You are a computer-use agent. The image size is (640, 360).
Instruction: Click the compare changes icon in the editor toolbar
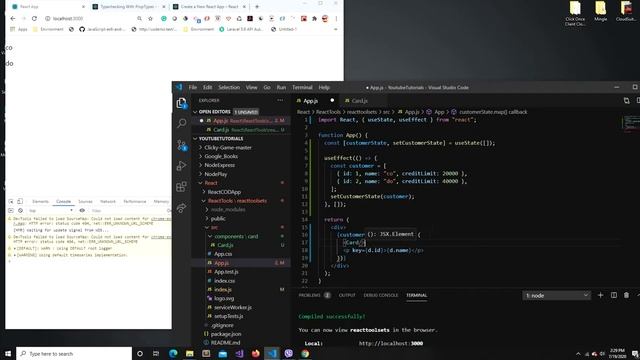point(626,100)
